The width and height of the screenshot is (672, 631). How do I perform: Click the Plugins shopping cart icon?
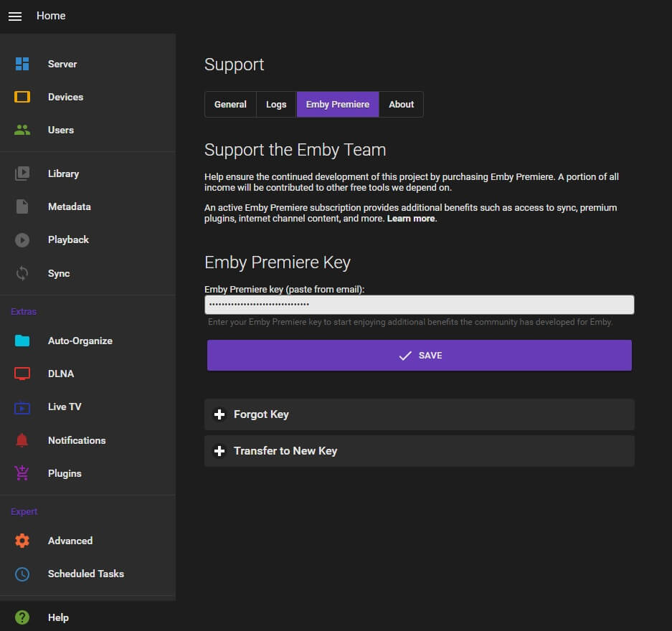[22, 473]
